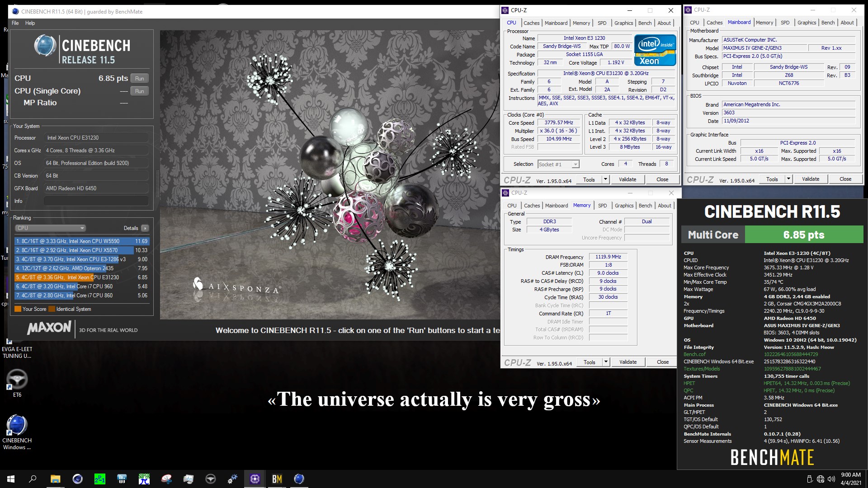Open volume speaker tray icon
The height and width of the screenshot is (488, 868).
tap(831, 479)
